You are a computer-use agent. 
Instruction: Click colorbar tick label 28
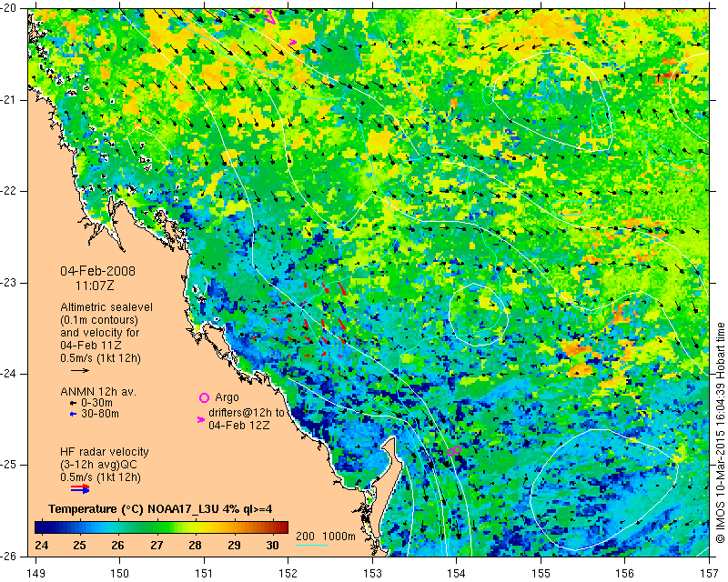pyautogui.click(x=196, y=545)
